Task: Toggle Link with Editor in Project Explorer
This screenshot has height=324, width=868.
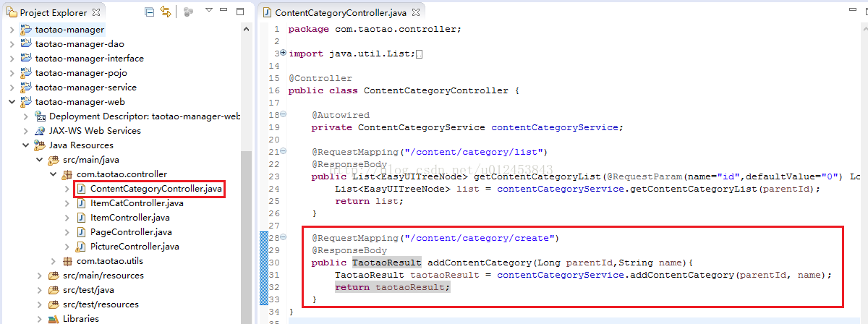Action: (x=166, y=12)
